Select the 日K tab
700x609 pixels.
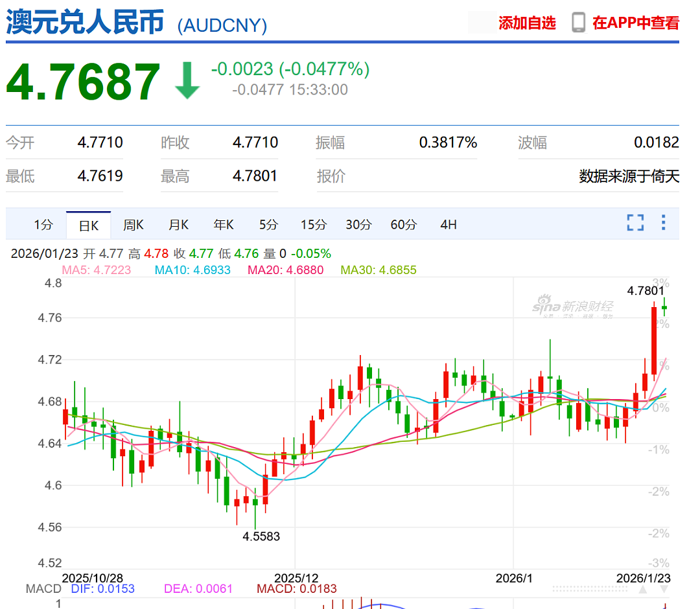tap(88, 225)
